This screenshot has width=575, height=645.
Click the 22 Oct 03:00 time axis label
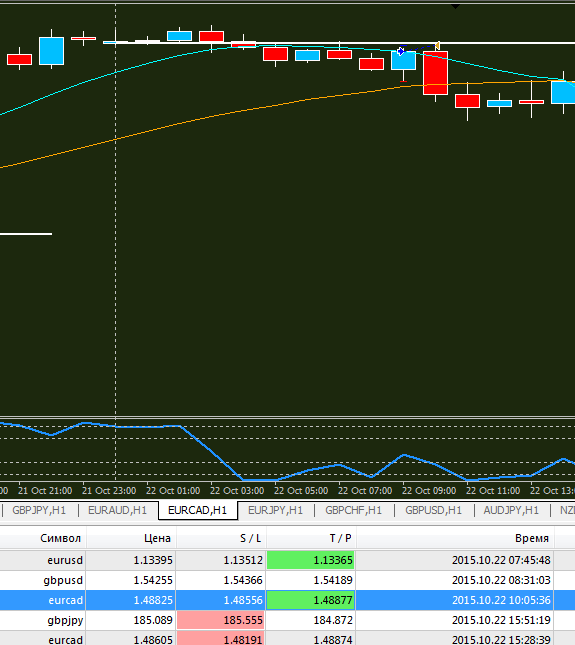(237, 491)
